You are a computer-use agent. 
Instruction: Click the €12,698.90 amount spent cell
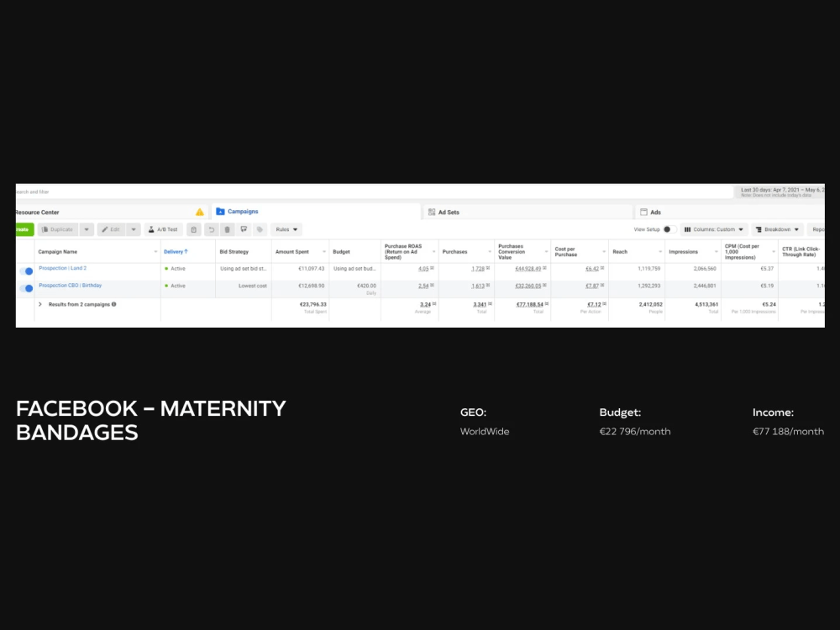[x=312, y=286]
